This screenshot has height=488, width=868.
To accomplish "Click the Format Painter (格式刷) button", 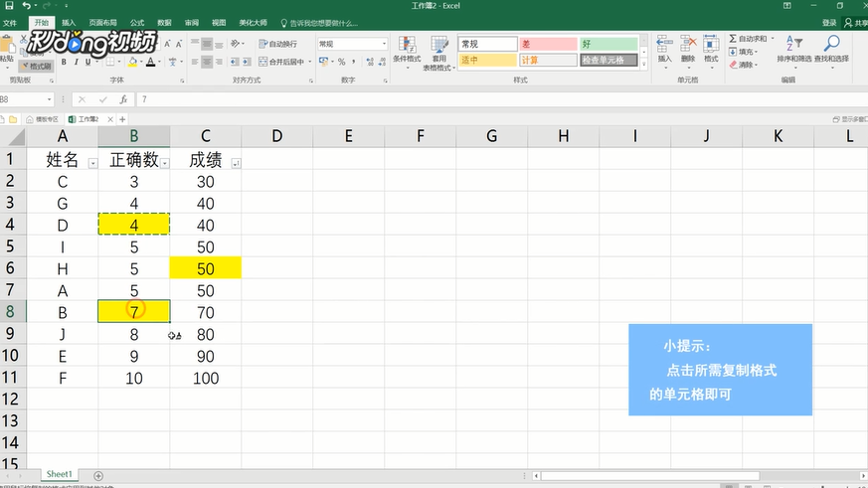I will click(37, 66).
